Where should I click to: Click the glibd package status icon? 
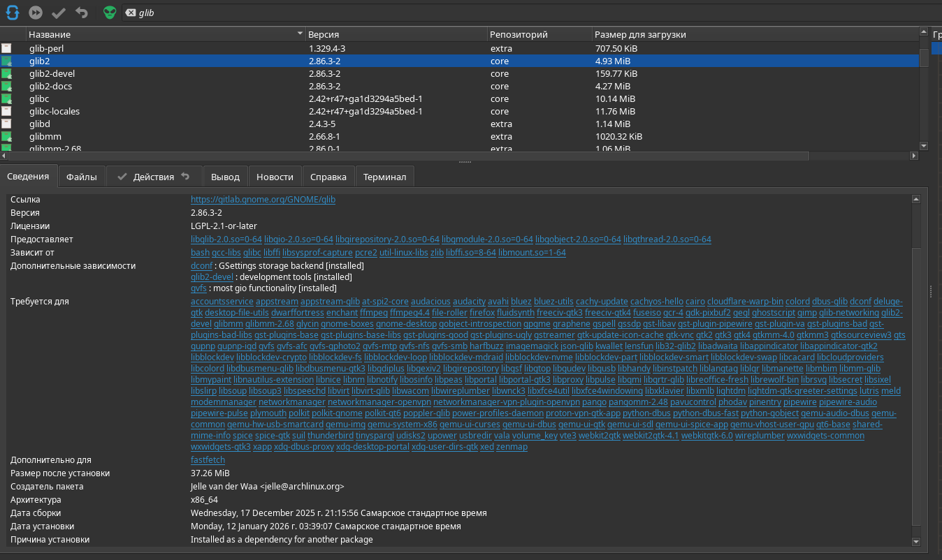[7, 124]
